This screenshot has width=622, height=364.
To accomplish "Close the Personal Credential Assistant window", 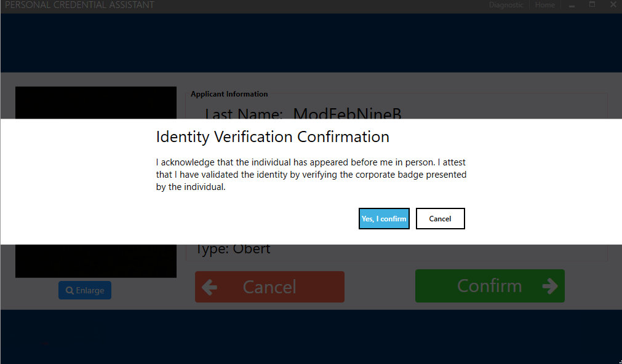I will pos(613,5).
